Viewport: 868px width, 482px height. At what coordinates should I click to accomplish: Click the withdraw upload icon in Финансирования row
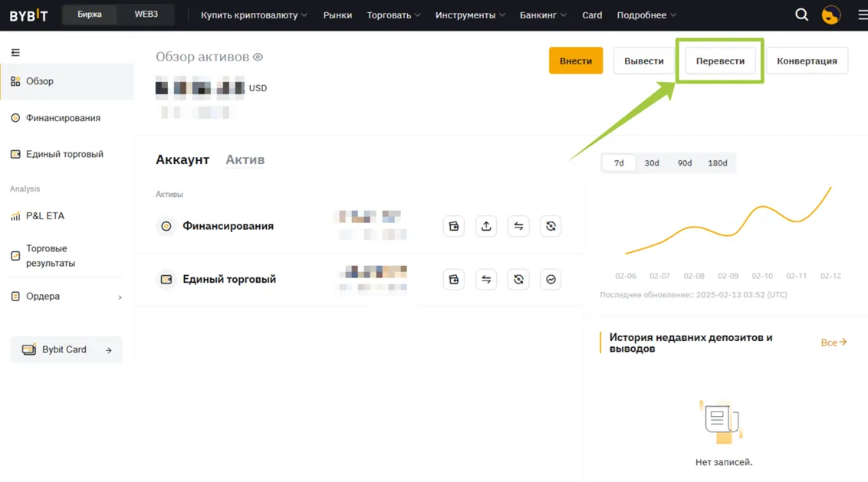click(486, 226)
